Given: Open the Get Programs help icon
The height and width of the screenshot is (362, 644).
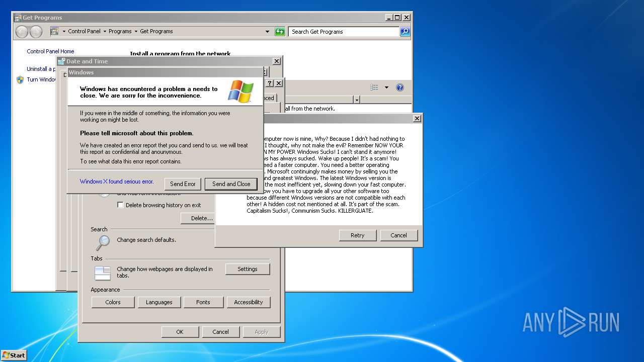Looking at the screenshot, I should tap(400, 87).
